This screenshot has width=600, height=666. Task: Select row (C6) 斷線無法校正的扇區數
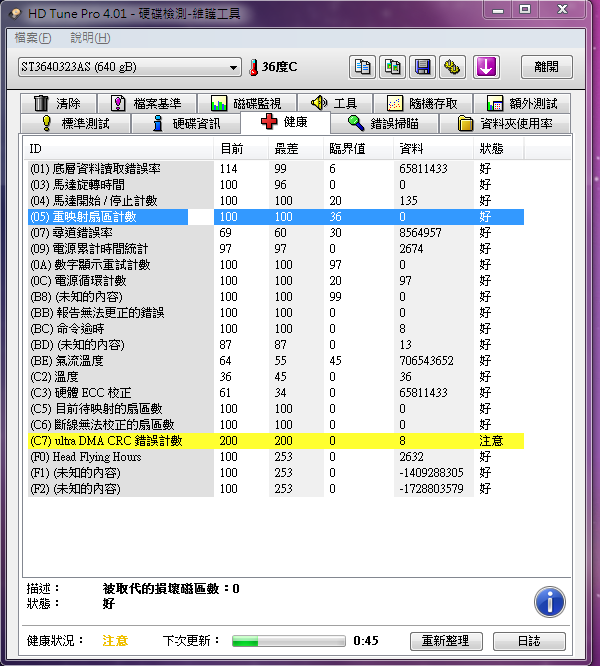(276, 425)
